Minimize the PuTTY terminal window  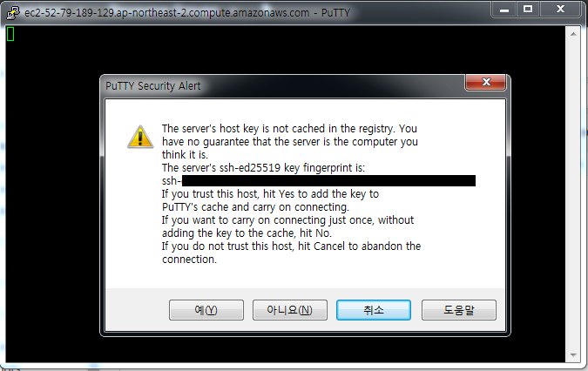coord(504,10)
